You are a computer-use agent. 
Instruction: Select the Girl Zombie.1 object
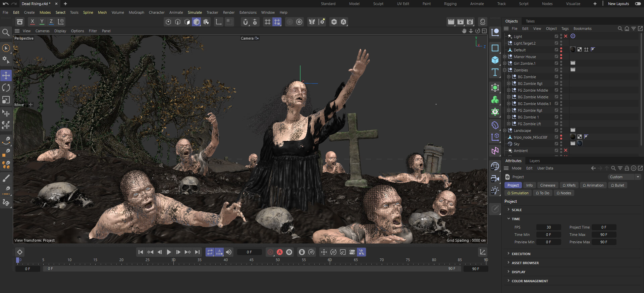click(x=524, y=63)
